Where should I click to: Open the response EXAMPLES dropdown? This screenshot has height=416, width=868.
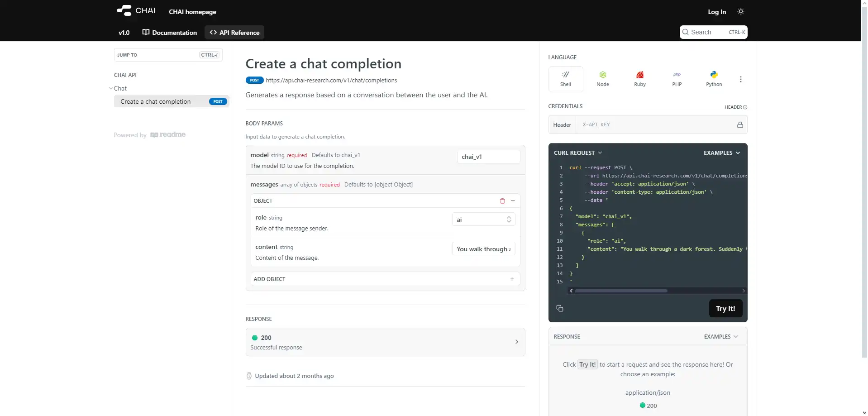tap(721, 337)
